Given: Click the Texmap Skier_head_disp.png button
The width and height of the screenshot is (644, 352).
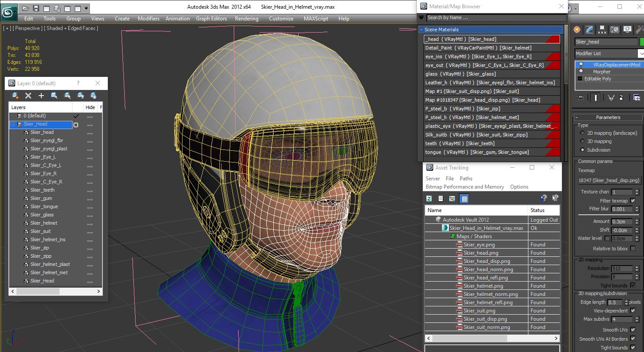Looking at the screenshot, I should [609, 180].
